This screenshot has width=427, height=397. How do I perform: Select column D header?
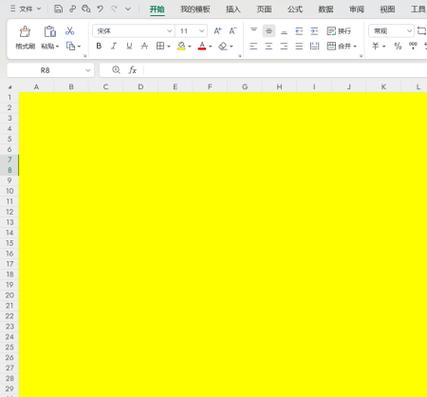click(141, 87)
